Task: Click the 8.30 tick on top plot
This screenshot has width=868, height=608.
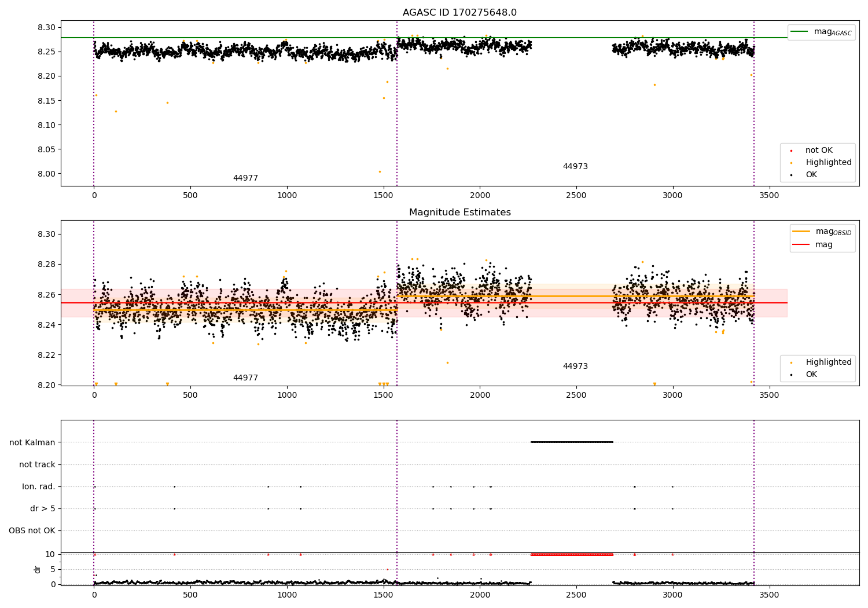Action: [47, 27]
